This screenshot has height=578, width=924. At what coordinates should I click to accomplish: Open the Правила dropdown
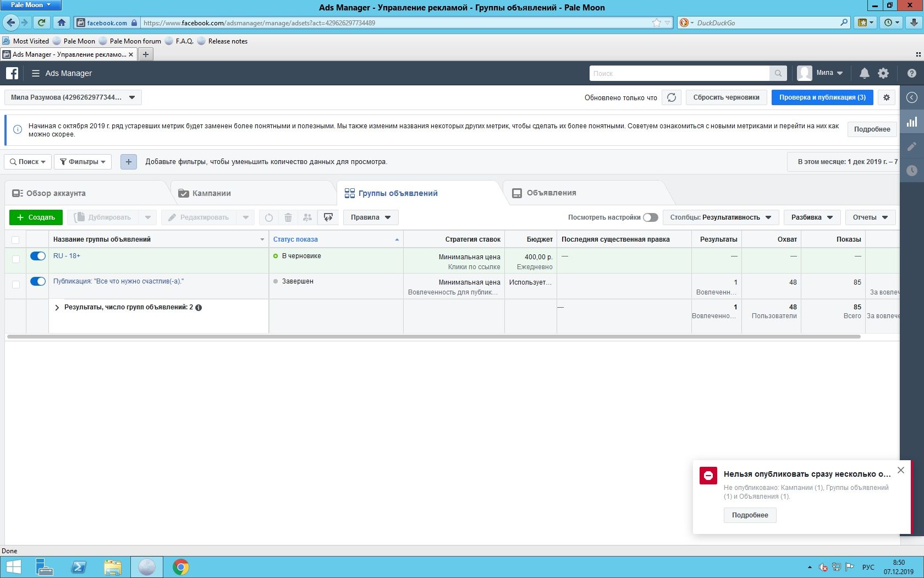(371, 217)
